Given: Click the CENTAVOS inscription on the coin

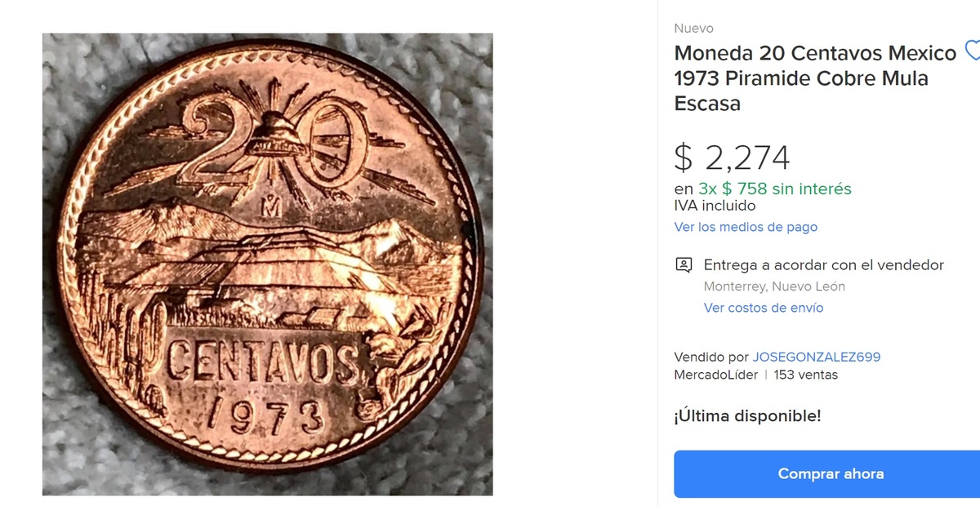Looking at the screenshot, I should (263, 363).
